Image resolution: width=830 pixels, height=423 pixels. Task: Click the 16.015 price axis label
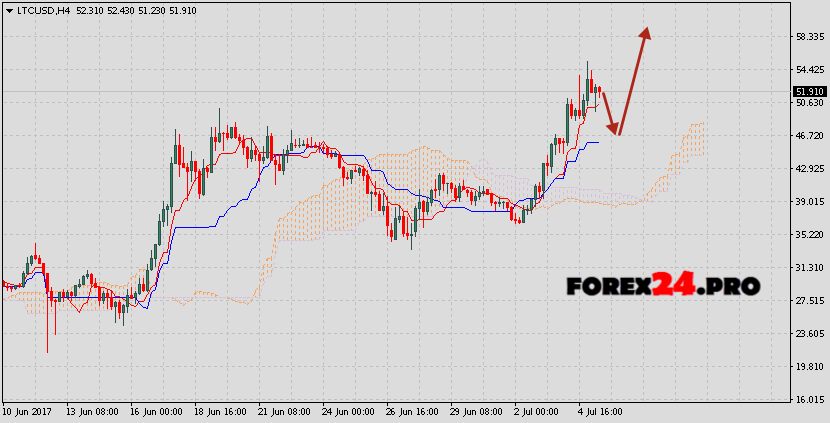pyautogui.click(x=808, y=399)
